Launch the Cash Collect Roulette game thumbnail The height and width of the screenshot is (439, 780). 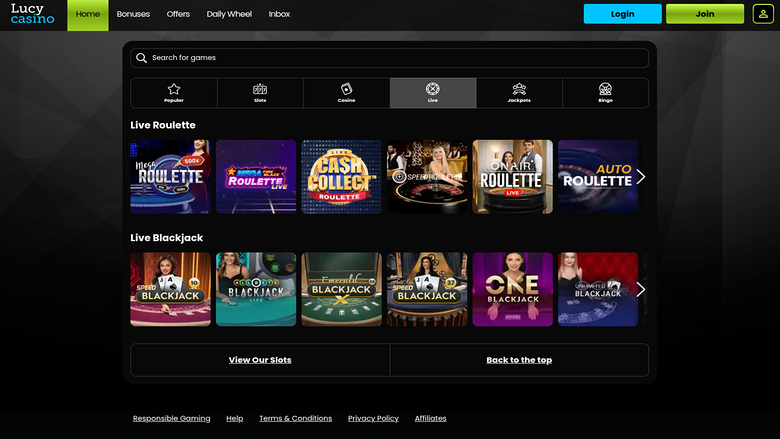coord(341,177)
